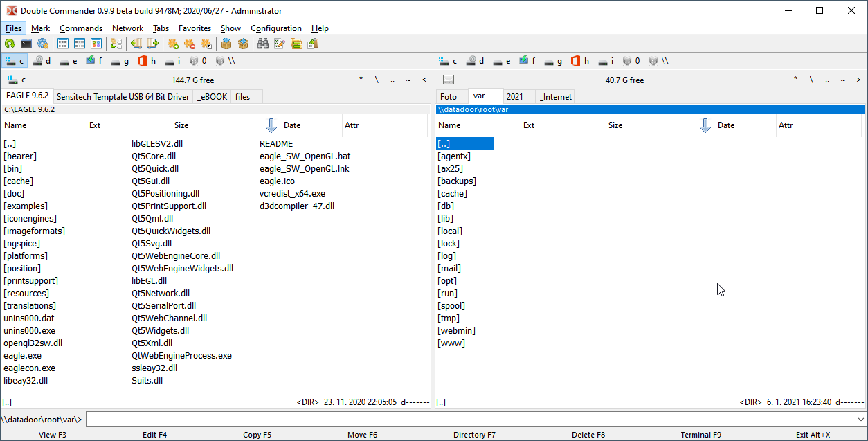Open terminal window toolbar icon
Screen dimensions: 868x441
tap(26, 44)
